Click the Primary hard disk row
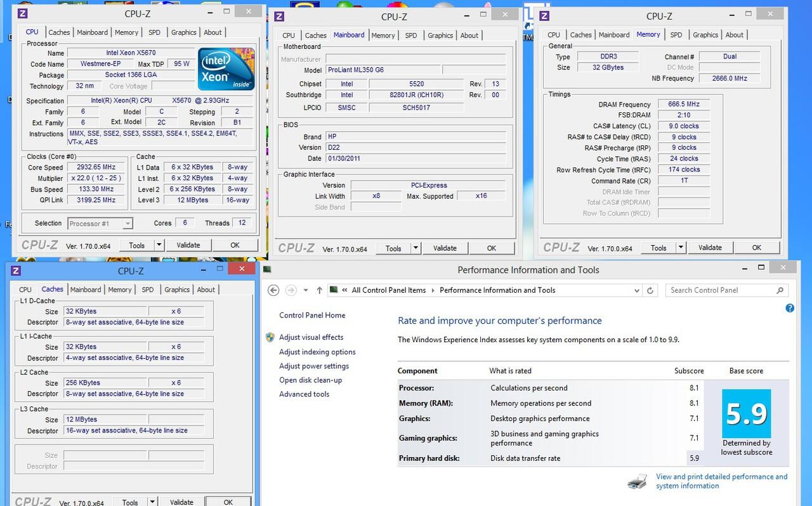 tap(550, 458)
